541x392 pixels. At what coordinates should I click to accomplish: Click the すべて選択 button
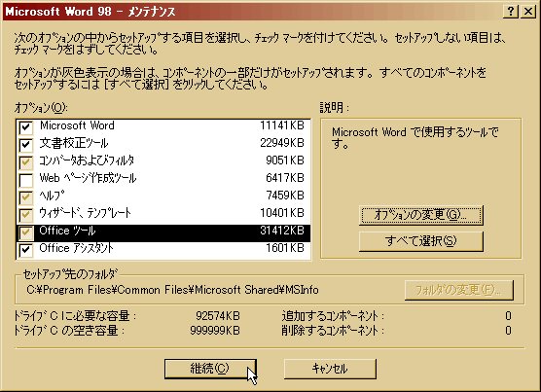point(421,241)
